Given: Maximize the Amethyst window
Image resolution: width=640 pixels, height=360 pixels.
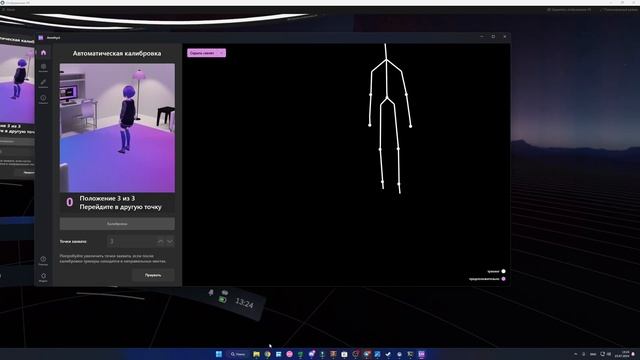Looking at the screenshot, I should [493, 36].
